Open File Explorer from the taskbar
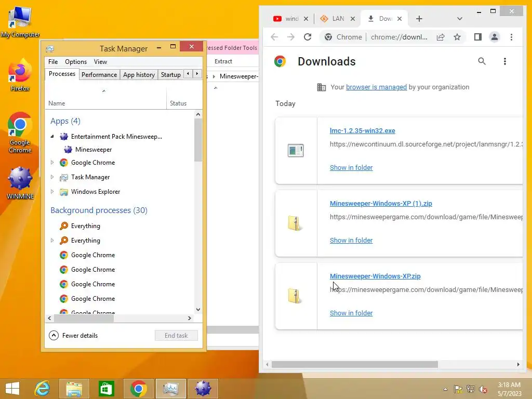Screen dimensions: 532x399 click(74, 389)
